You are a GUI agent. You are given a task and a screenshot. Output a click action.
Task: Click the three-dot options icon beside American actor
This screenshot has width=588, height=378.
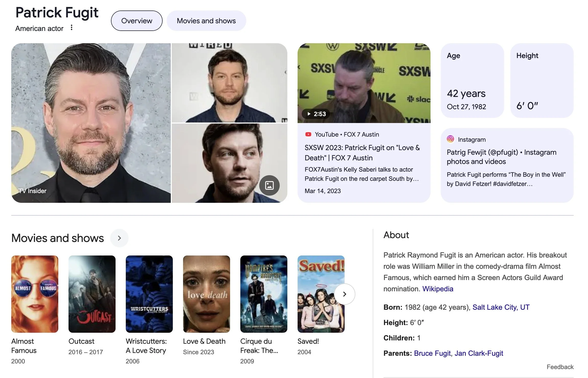pos(72,28)
